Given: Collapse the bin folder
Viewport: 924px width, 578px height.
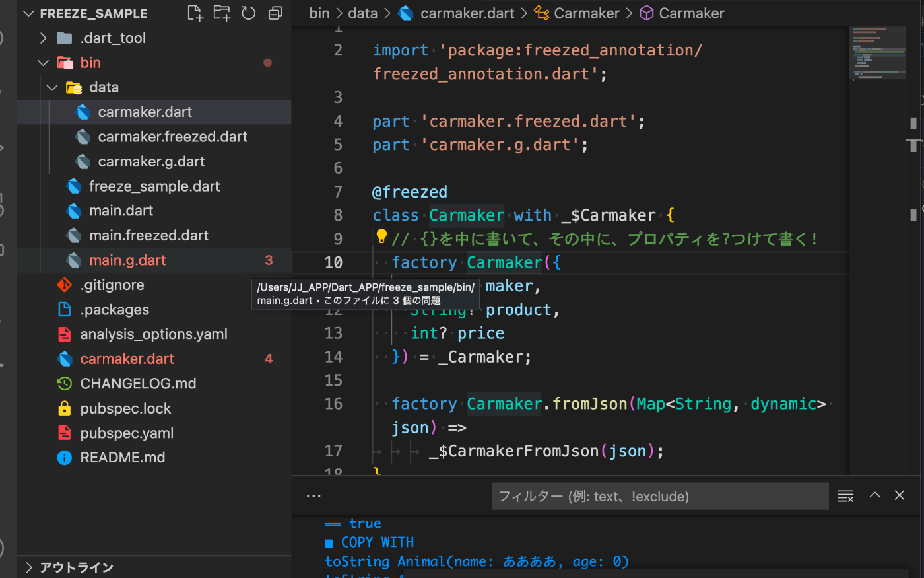Looking at the screenshot, I should [43, 63].
